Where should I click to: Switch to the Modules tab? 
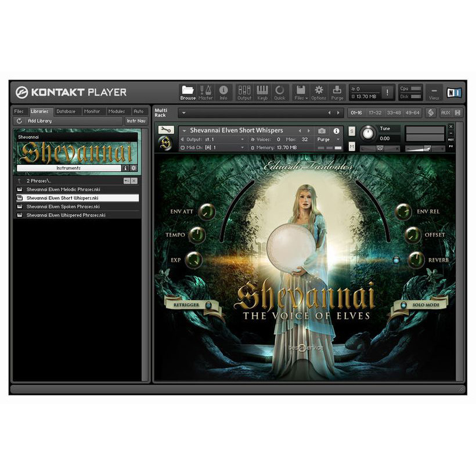click(x=117, y=111)
